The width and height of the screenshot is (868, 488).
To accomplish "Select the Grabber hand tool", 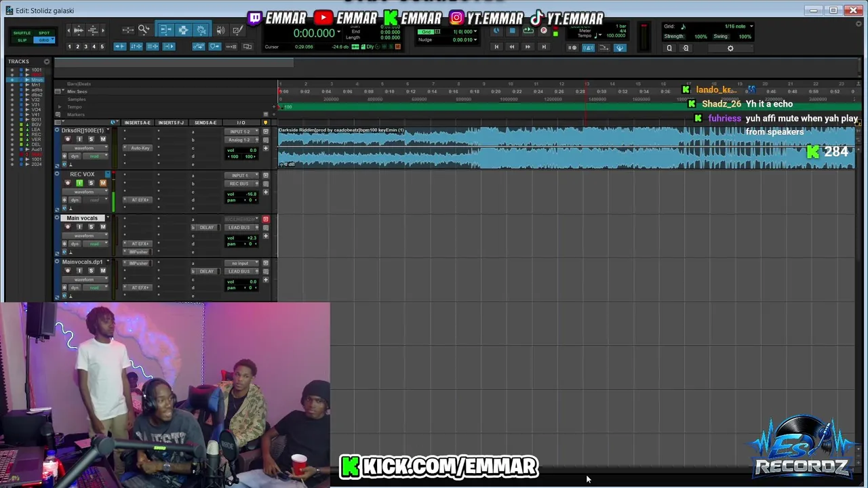I will (201, 29).
